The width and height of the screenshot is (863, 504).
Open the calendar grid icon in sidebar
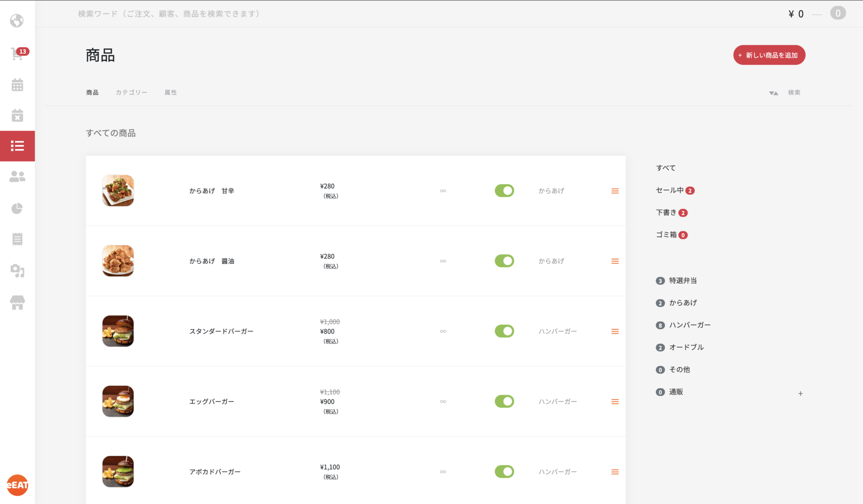click(17, 85)
